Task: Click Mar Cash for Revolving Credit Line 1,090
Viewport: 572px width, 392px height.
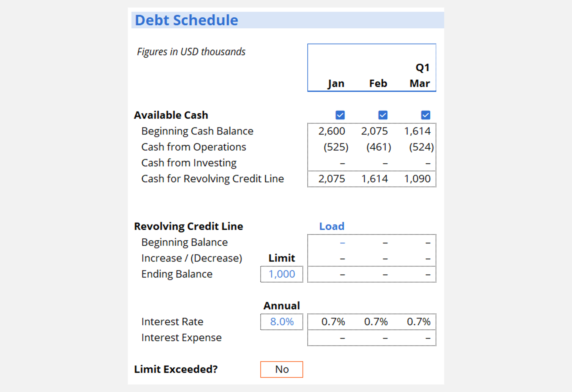Action: [x=417, y=179]
